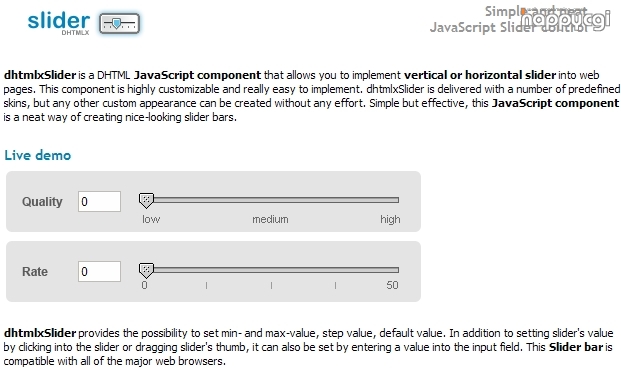Screen dimensions: 621x371
Task: Click the Rate slider's first tick mark
Action: click(x=206, y=285)
